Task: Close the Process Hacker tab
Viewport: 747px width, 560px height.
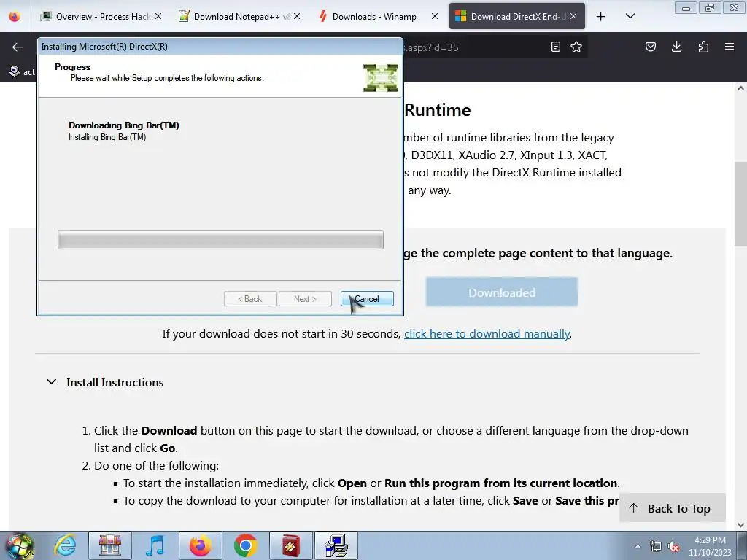Action: [158, 16]
